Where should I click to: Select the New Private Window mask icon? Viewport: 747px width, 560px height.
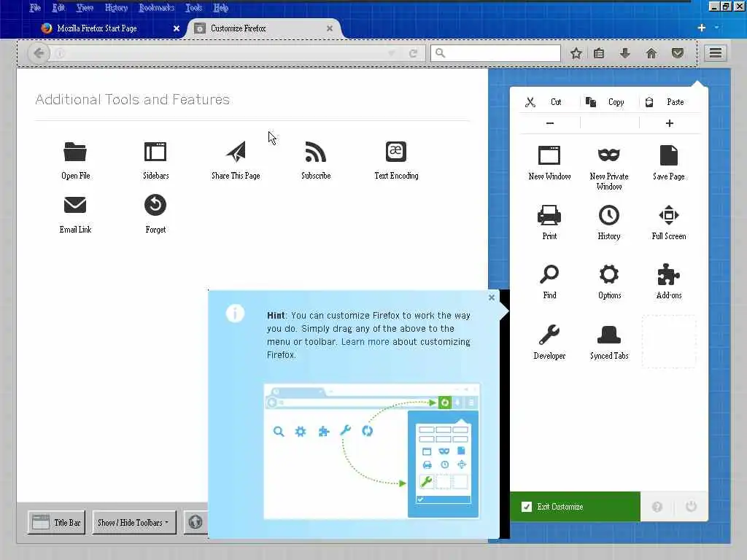pos(609,155)
